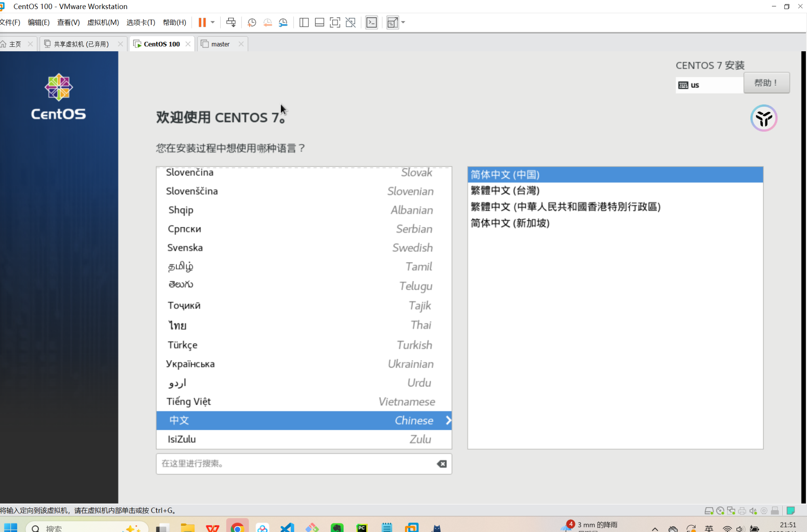
Task: Select 繁體中文 (台灣) locale
Action: pos(505,191)
